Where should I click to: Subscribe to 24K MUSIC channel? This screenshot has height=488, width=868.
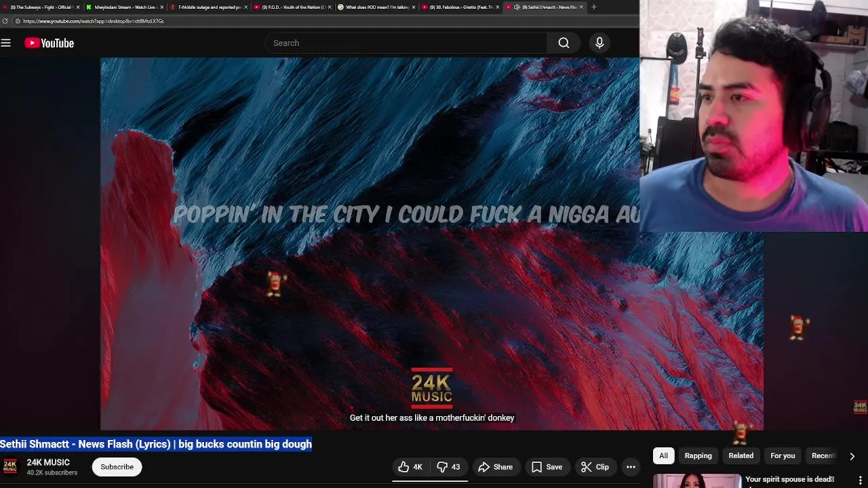[117, 467]
